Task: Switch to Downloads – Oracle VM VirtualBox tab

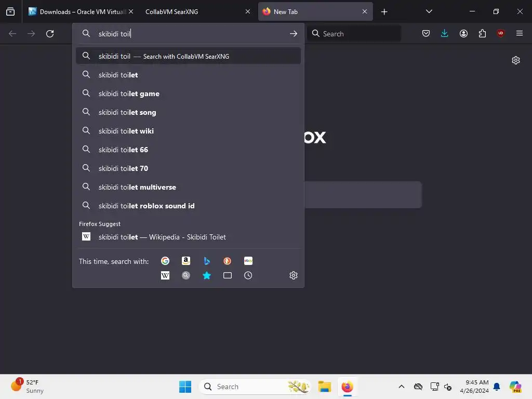Action: point(81,11)
